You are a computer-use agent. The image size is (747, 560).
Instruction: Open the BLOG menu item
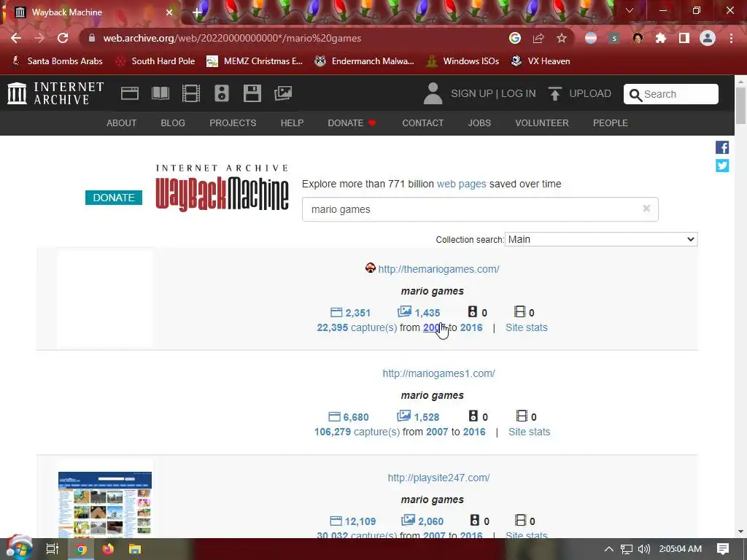(x=173, y=122)
